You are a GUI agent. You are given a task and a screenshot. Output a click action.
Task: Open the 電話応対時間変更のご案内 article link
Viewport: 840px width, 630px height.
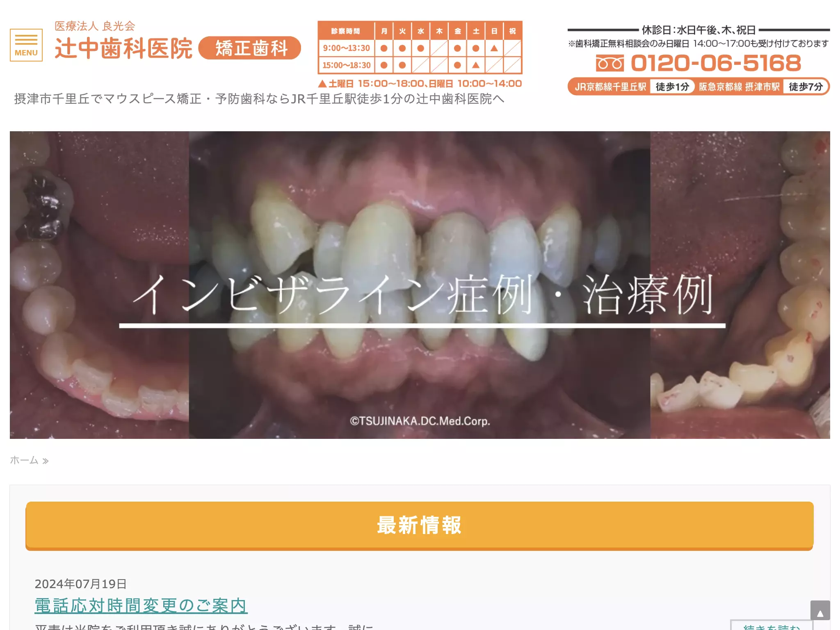click(x=141, y=606)
